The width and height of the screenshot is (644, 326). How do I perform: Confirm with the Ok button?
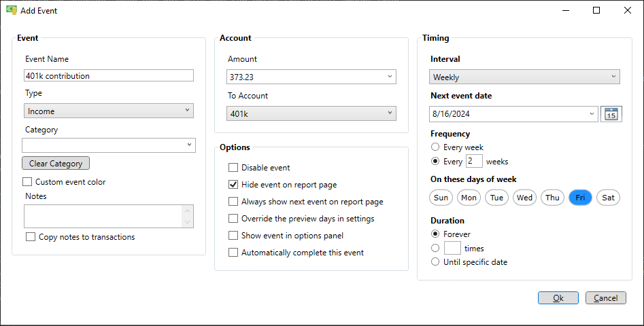point(558,298)
